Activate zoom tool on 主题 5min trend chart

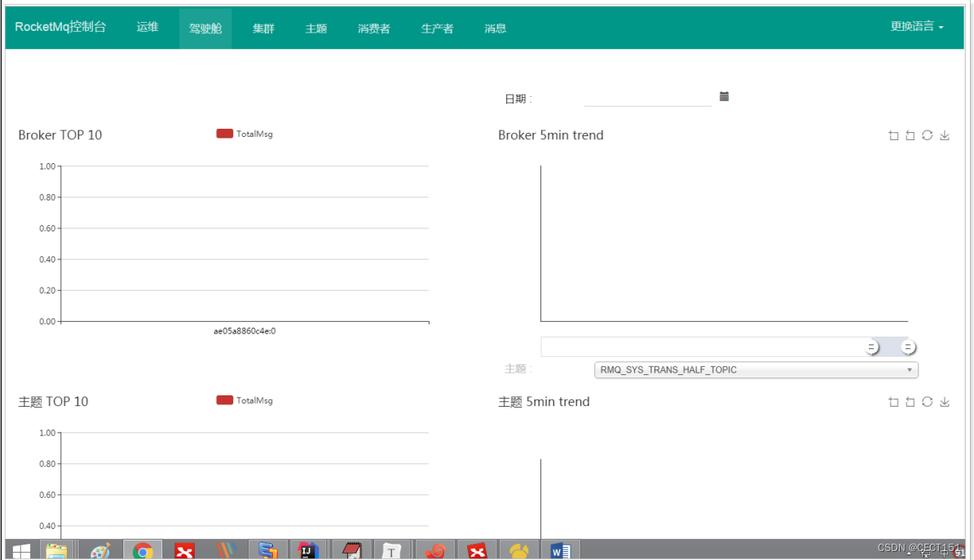[x=893, y=402]
